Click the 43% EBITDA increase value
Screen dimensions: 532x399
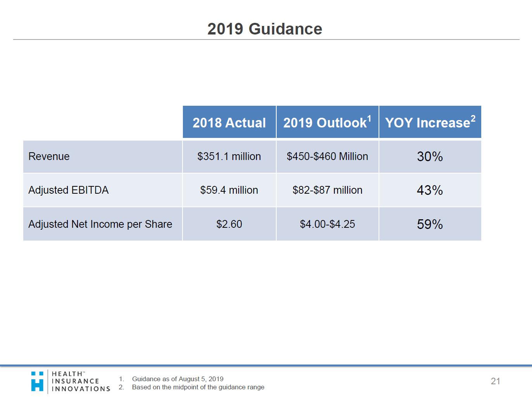(x=430, y=190)
